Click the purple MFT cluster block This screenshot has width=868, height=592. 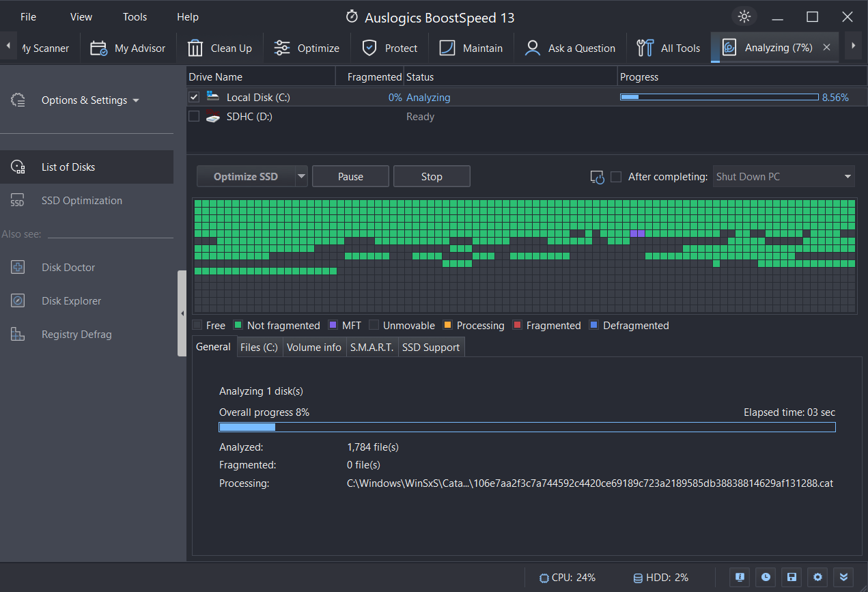(x=637, y=234)
